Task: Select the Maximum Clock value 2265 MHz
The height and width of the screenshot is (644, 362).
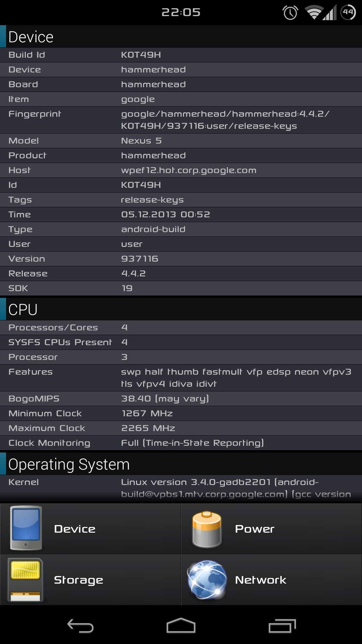Action: (x=148, y=428)
